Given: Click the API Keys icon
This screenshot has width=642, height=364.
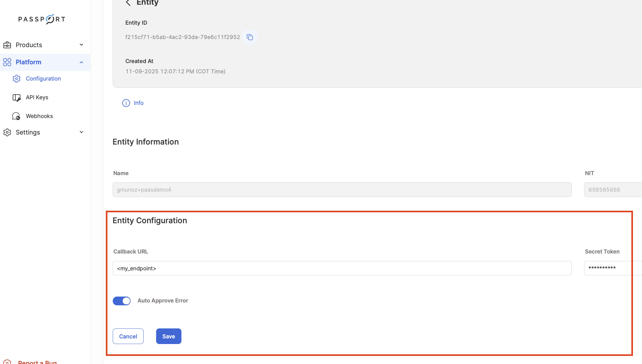Looking at the screenshot, I should 17,97.
